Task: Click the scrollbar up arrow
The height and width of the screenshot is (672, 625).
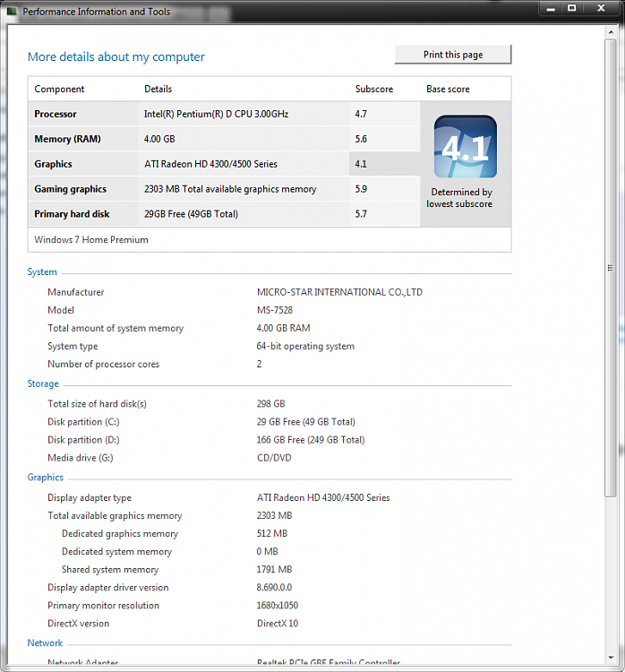Action: pos(611,32)
